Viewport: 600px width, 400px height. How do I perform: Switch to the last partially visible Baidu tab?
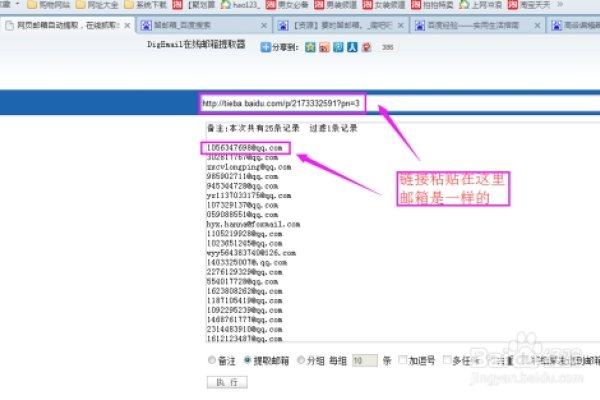pos(574,25)
